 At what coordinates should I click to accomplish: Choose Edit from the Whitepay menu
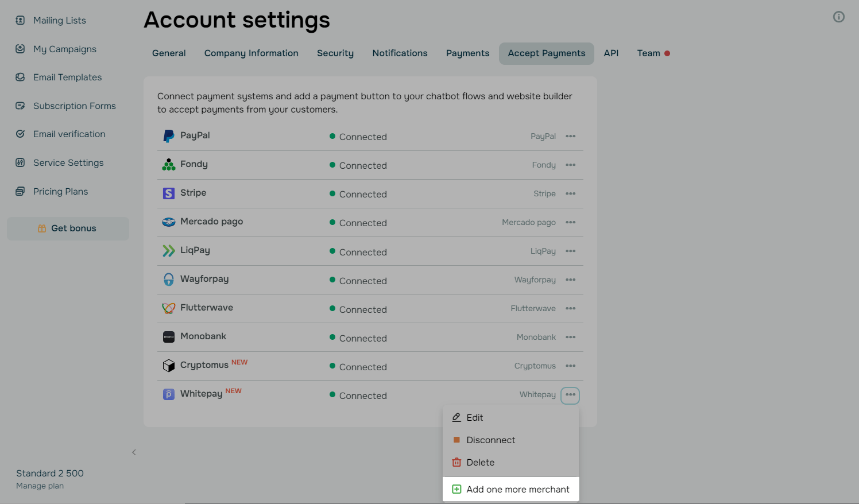(474, 418)
